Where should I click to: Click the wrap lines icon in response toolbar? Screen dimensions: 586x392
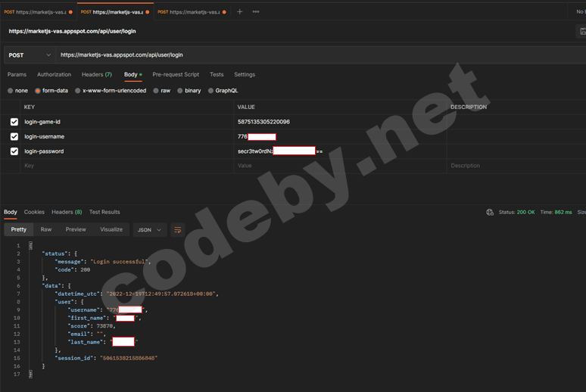pyautogui.click(x=177, y=230)
